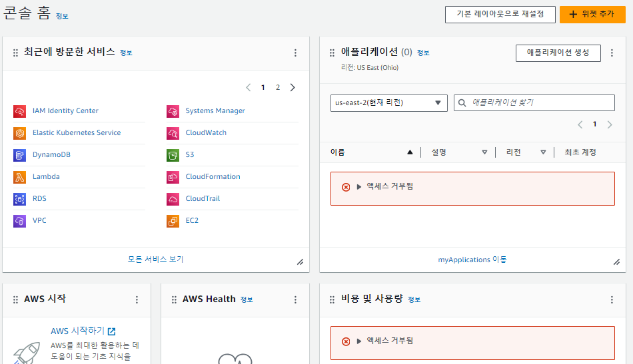Click drag handle of 비용 및 사용량 widget
This screenshot has height=364, width=633.
pyautogui.click(x=332, y=299)
